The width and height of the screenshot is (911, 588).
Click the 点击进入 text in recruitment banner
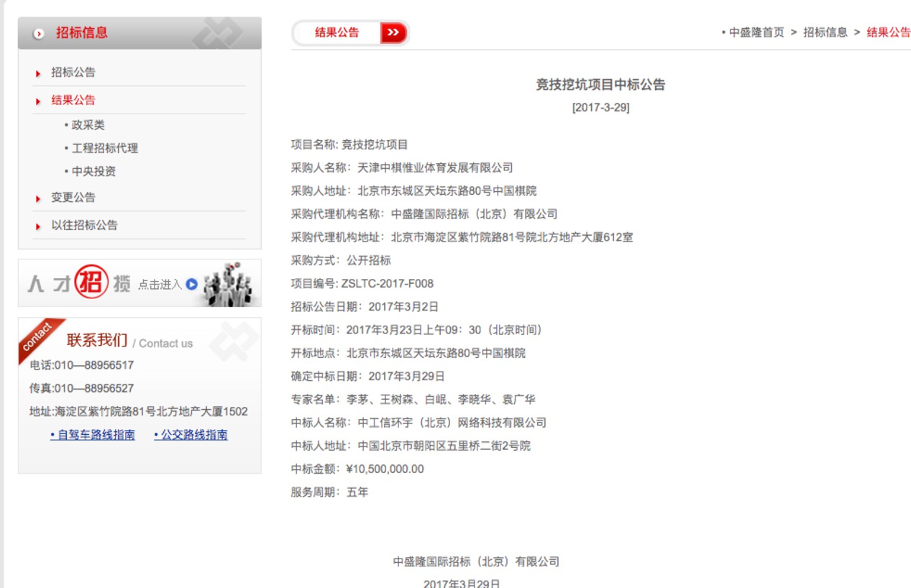160,285
